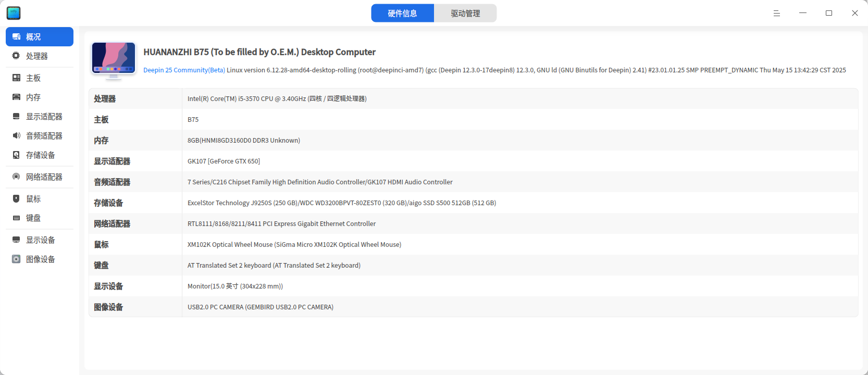This screenshot has height=375, width=868.
Task: Select the 键盘 keyboard icon in sidebar
Action: (16, 218)
